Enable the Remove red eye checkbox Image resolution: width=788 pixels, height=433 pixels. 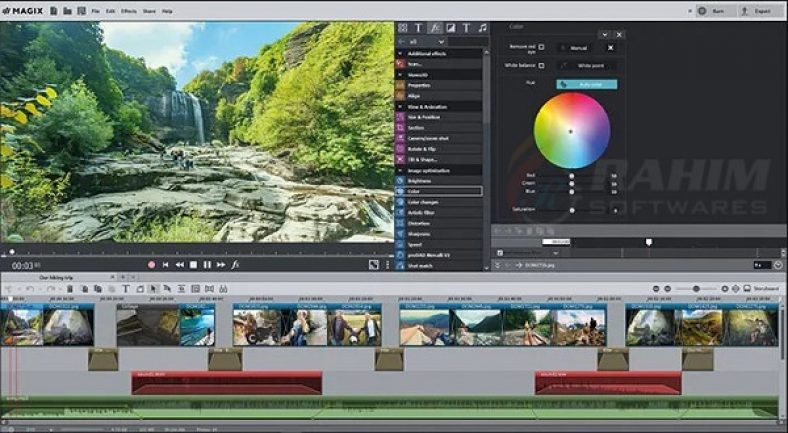point(542,47)
